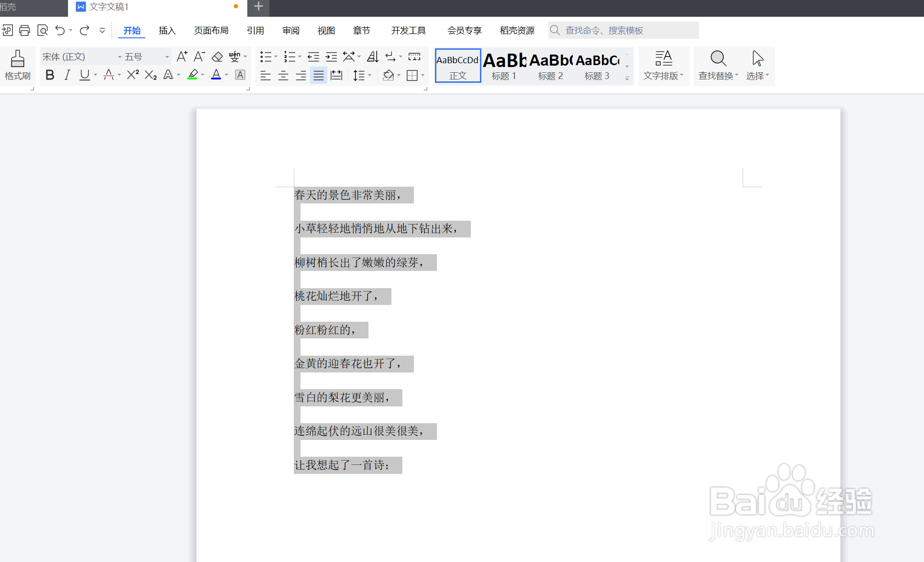This screenshot has width=924, height=562.
Task: Click the sort (A/Z) icon
Action: coord(373,57)
